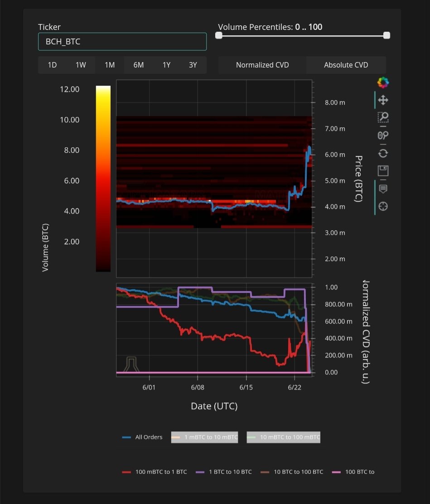The width and height of the screenshot is (430, 504).
Task: Click the right volume percentile slider handle
Action: 387,35
